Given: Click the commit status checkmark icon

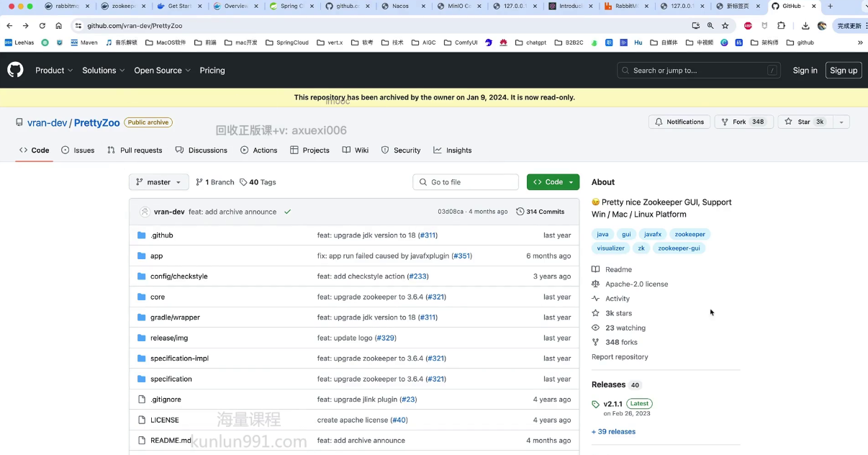Looking at the screenshot, I should (x=287, y=212).
